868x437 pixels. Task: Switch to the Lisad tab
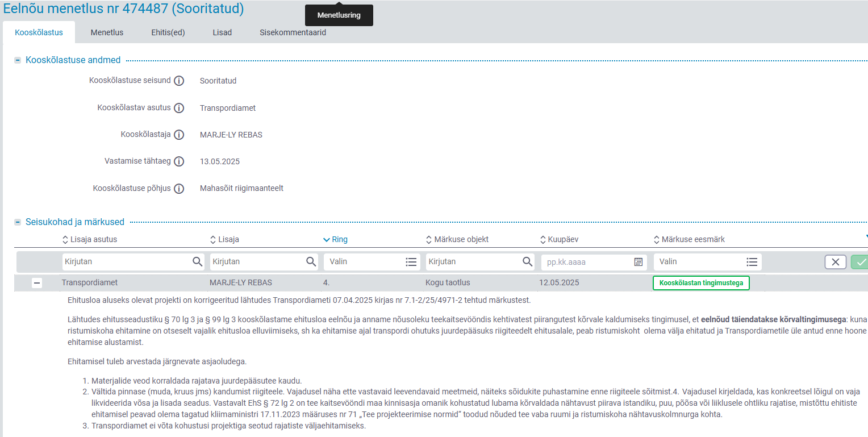[222, 32]
